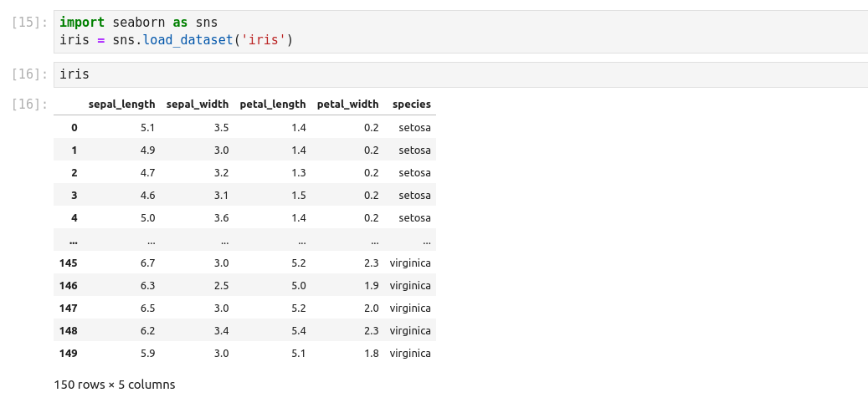Click the sepal_length column header
868x413 pixels.
pyautogui.click(x=121, y=105)
